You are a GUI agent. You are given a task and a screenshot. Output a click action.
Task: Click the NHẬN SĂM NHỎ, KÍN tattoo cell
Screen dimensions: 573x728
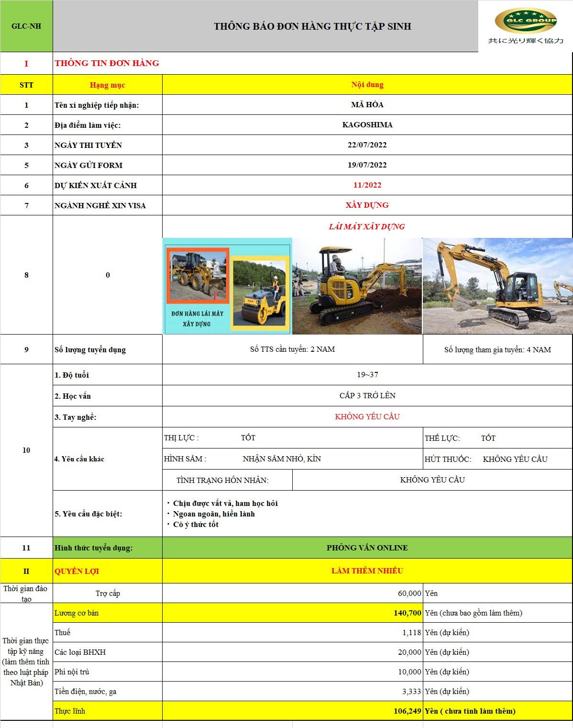tap(282, 459)
